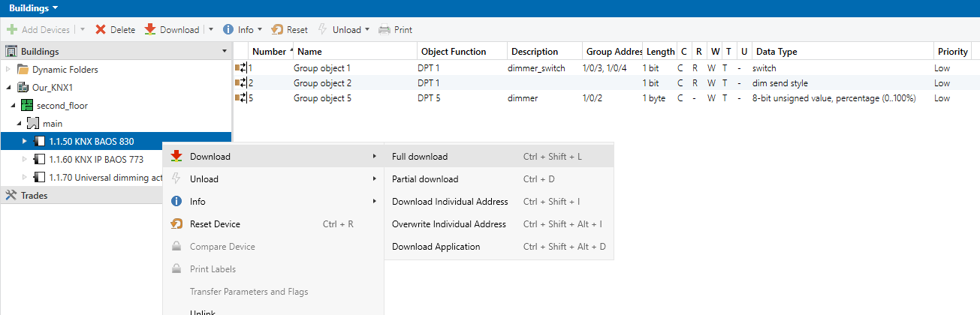Click the Group object 5 row icon
Viewport: 980px width, 315px height.
[241, 98]
